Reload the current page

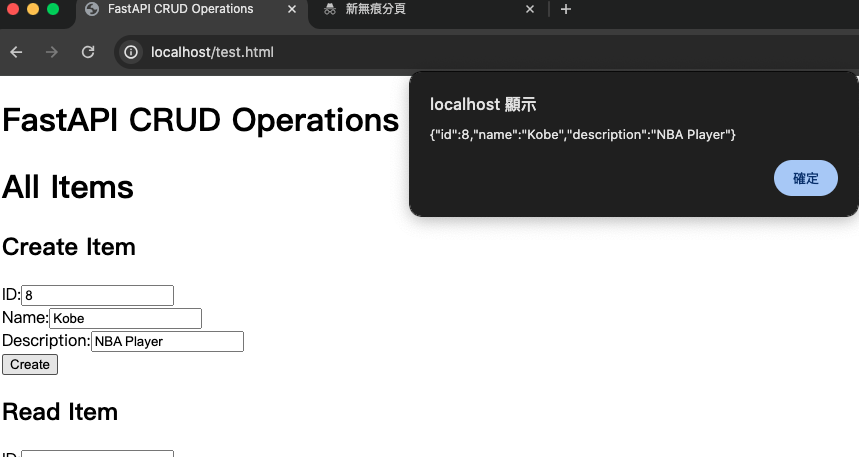[x=88, y=52]
